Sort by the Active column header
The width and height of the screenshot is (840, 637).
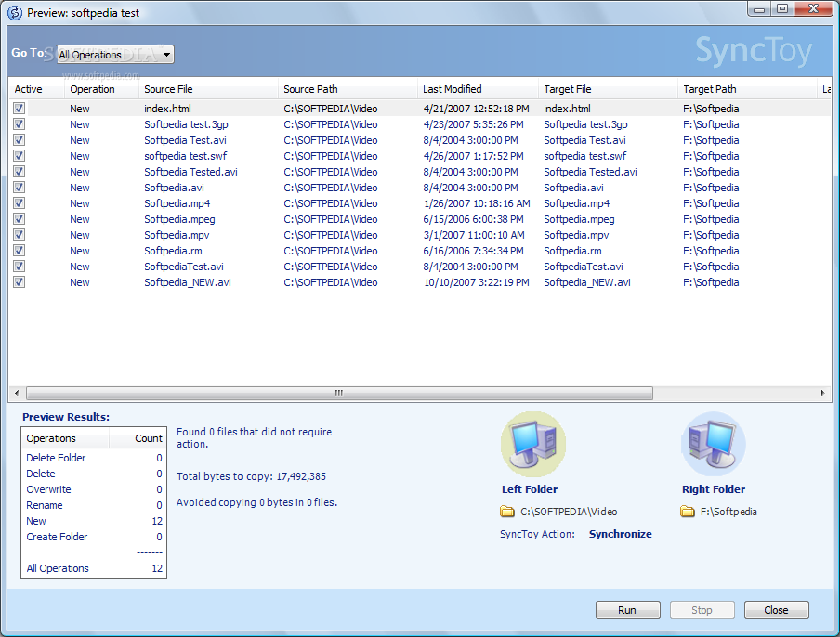coord(36,89)
